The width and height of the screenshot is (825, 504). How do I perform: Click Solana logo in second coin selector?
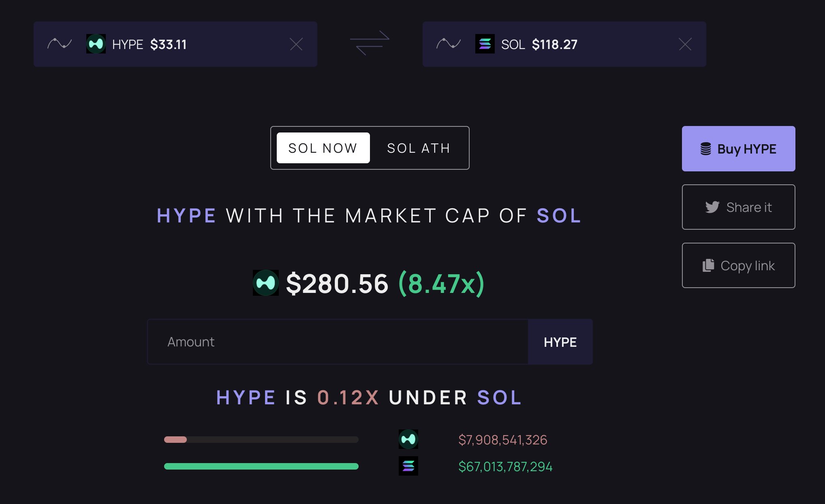coord(485,44)
